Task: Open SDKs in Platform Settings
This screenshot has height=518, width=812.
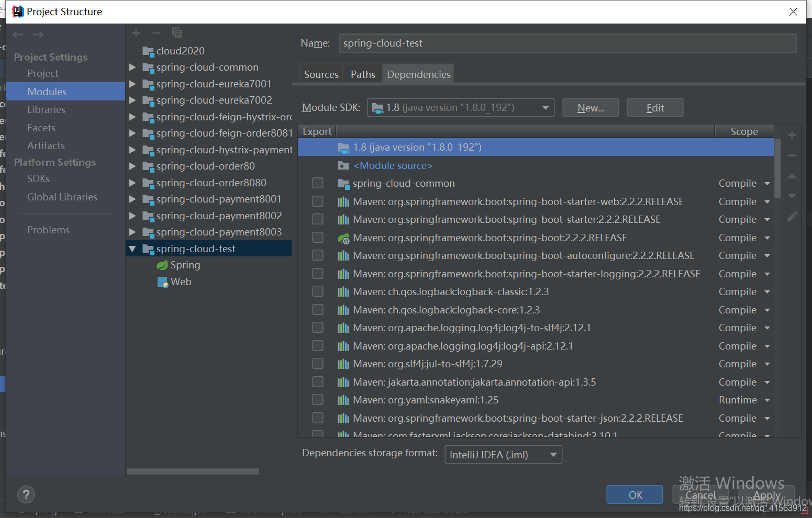Action: point(38,179)
